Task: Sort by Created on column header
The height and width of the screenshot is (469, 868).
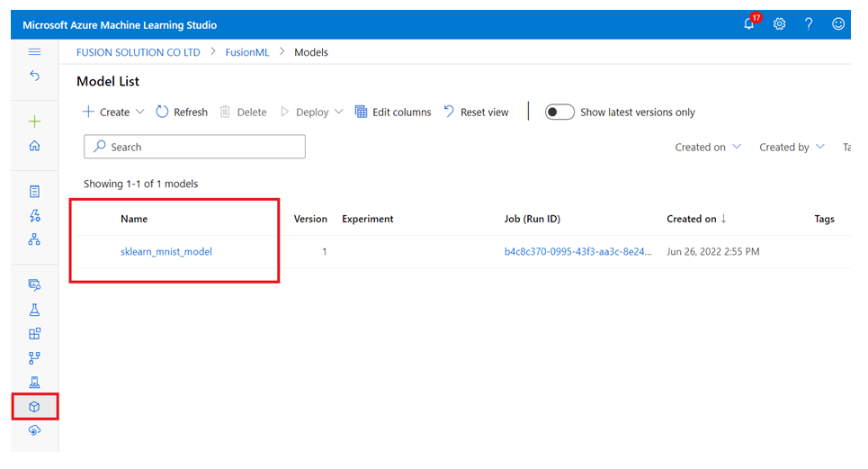Action: click(696, 219)
